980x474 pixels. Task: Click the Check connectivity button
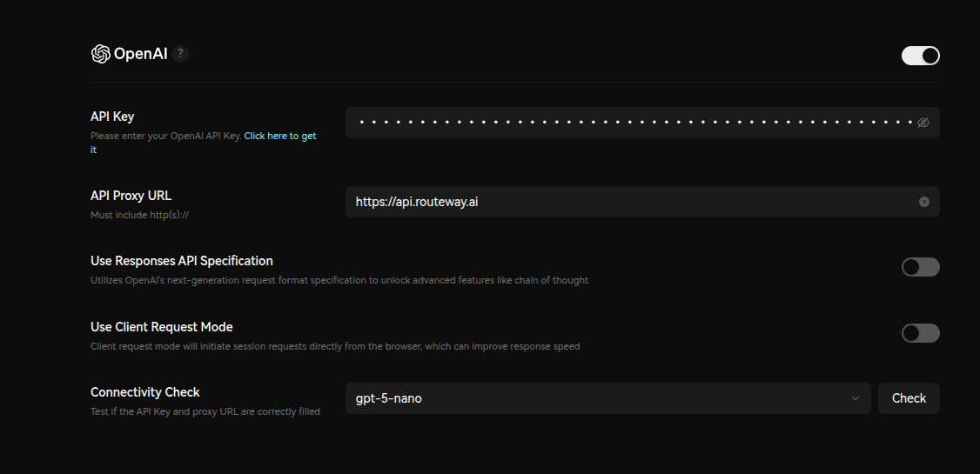pyautogui.click(x=909, y=398)
